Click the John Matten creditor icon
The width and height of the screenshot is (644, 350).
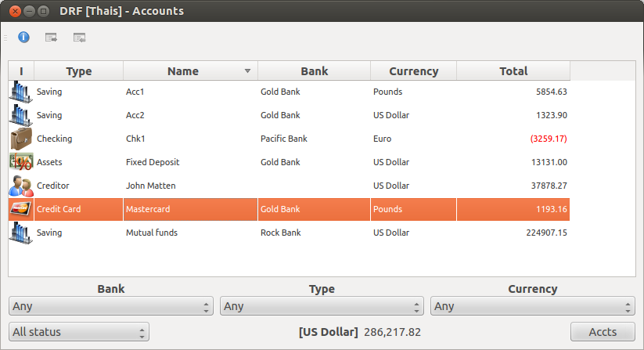(x=21, y=186)
